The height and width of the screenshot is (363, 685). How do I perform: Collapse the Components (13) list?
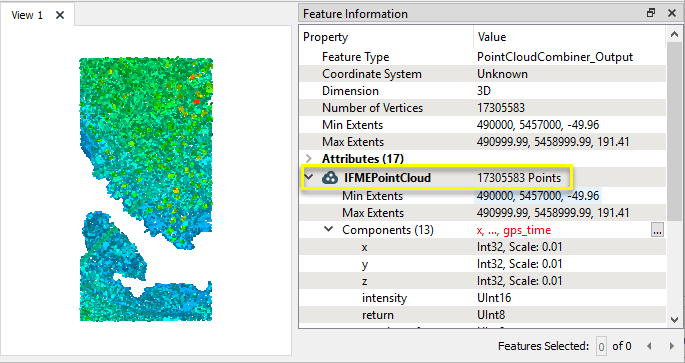click(x=329, y=230)
